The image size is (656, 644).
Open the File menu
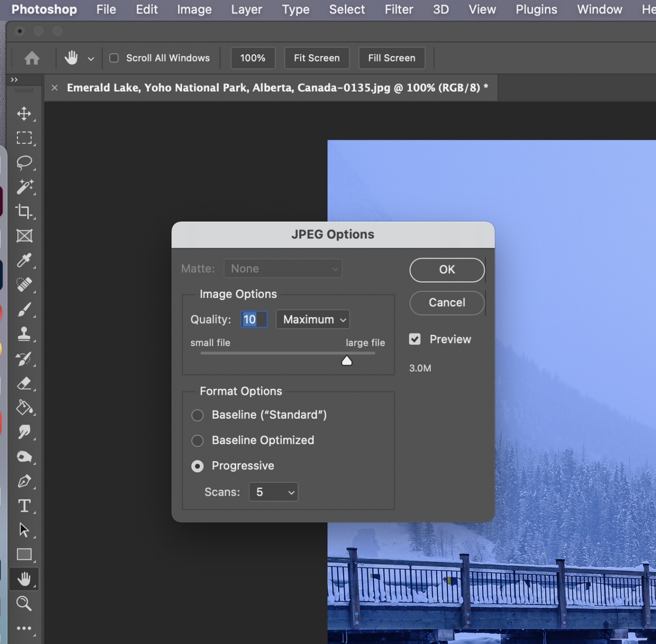106,9
